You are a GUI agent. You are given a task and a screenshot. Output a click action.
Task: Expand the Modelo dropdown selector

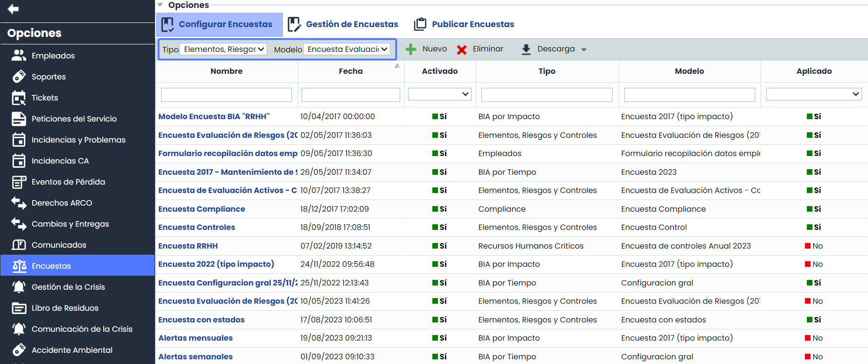click(x=347, y=49)
